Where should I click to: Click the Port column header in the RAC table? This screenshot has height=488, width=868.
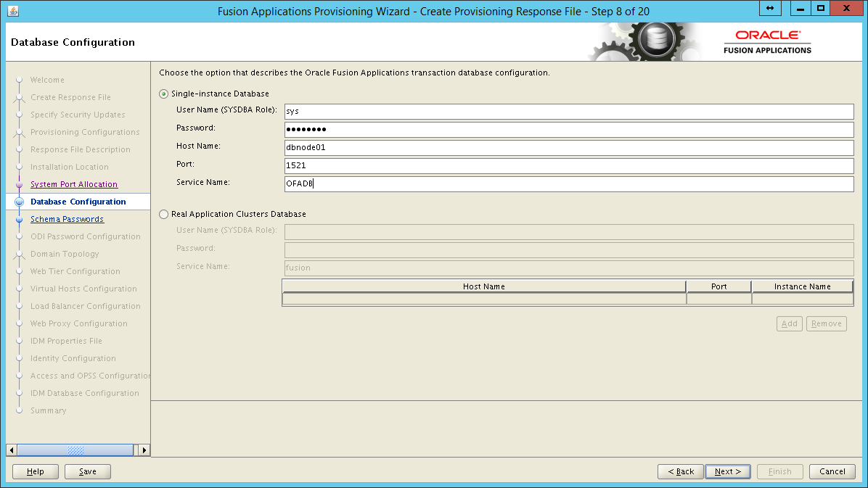(x=718, y=286)
